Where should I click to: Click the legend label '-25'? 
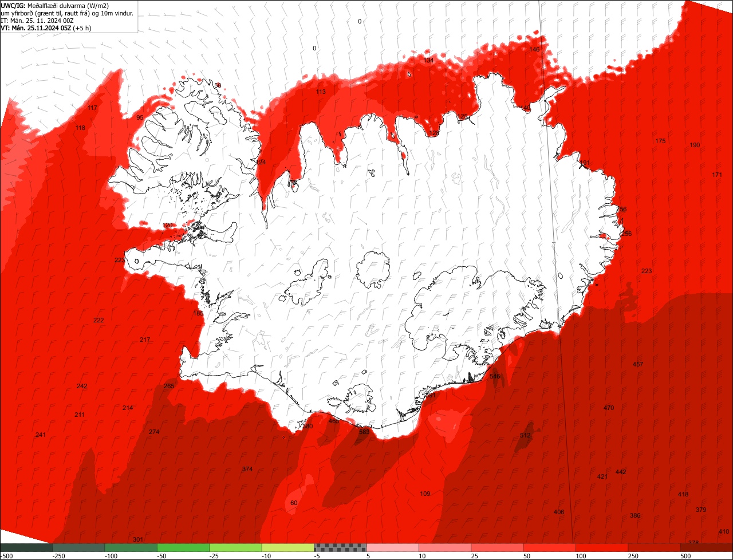215,556
